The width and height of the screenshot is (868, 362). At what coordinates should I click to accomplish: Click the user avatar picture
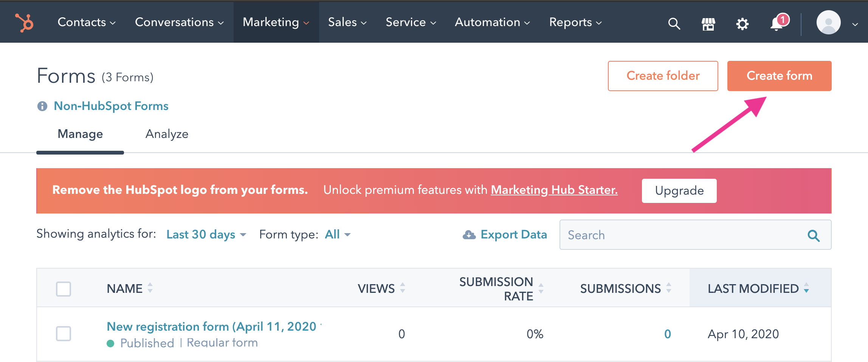tap(828, 22)
